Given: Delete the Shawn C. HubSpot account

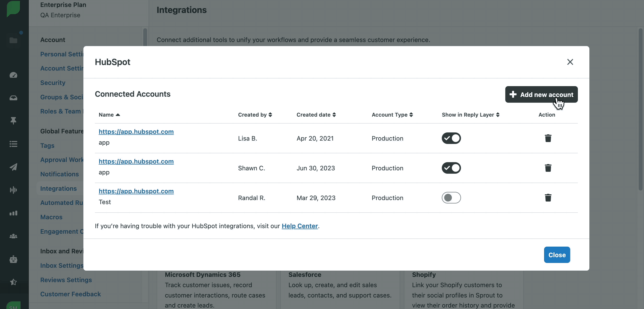Looking at the screenshot, I should pos(548,168).
